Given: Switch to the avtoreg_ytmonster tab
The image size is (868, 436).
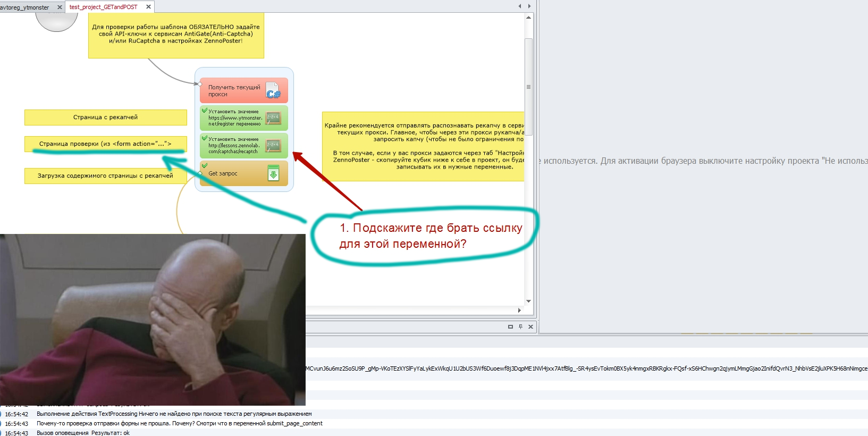Looking at the screenshot, I should point(25,7).
